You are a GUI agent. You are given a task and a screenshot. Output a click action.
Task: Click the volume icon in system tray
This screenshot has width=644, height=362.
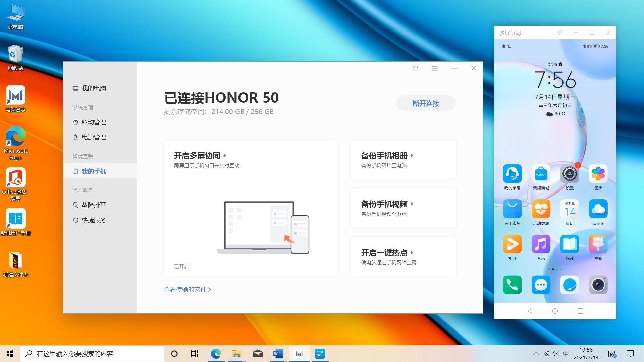556,354
